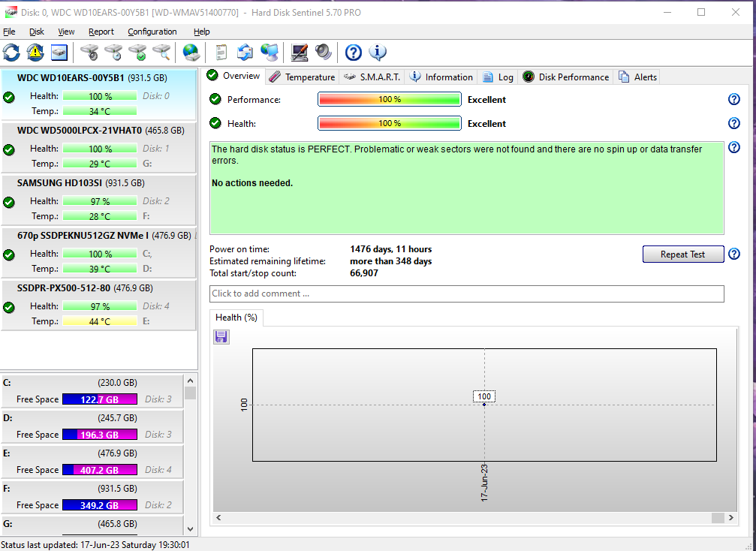Viewport: 756px width, 551px height.
Task: Open the Report menu
Action: click(x=101, y=32)
